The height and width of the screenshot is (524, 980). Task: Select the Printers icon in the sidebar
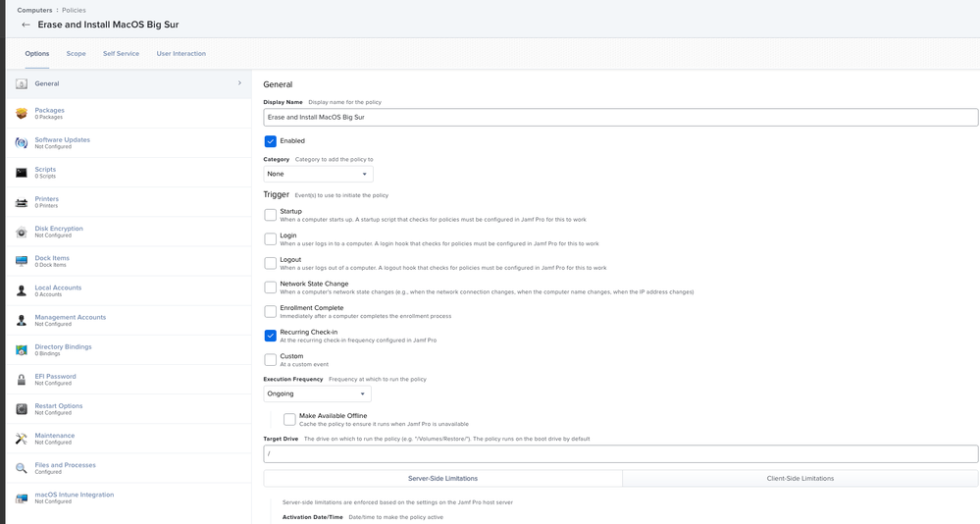pos(22,202)
